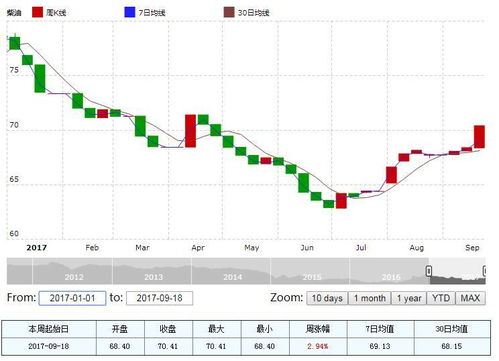Edit the to date field 2017-09-18
This screenshot has height=361, width=499.
[x=159, y=298]
